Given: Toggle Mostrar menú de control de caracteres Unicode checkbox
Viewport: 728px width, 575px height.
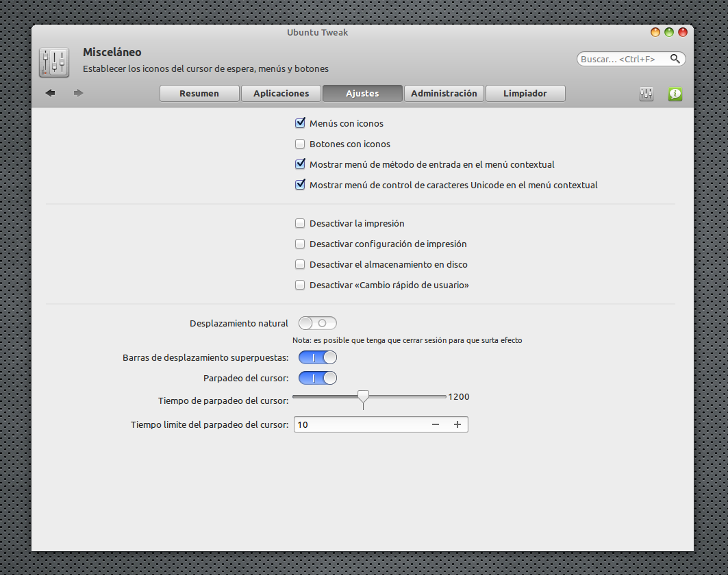Looking at the screenshot, I should tap(300, 184).
